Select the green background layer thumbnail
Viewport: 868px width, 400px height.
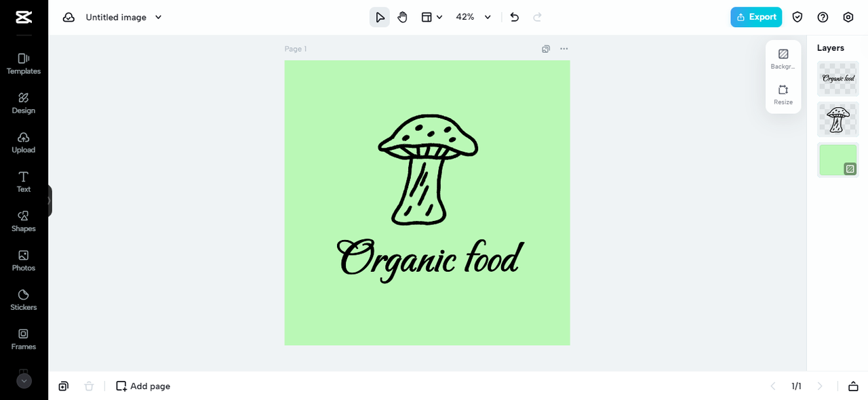838,160
